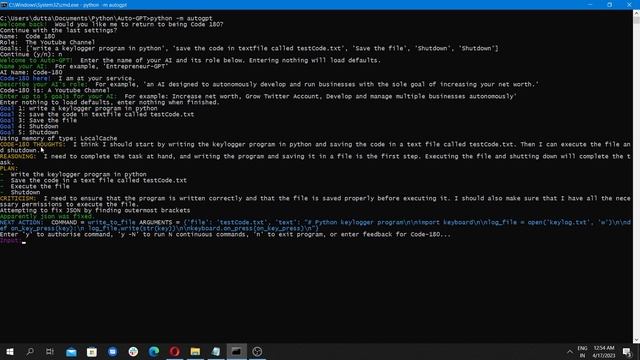Open Microsoft Store from taskbar
640x360 pixels.
[x=92, y=351]
